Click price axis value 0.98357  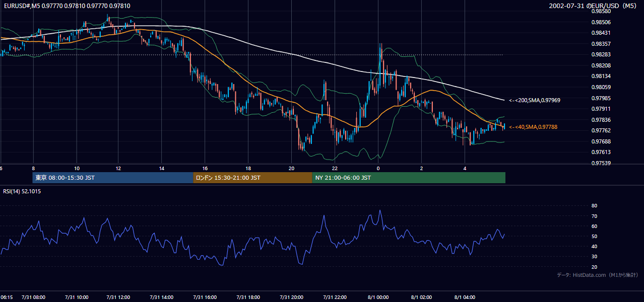click(x=601, y=44)
